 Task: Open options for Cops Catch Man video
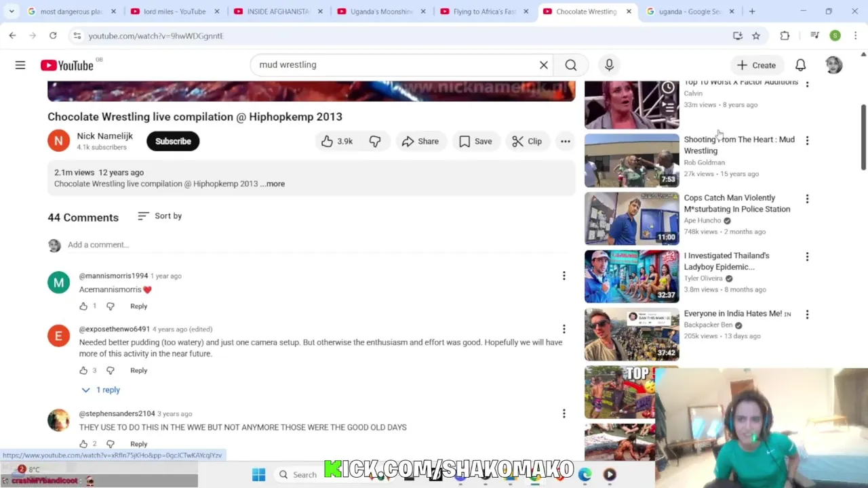(x=807, y=199)
